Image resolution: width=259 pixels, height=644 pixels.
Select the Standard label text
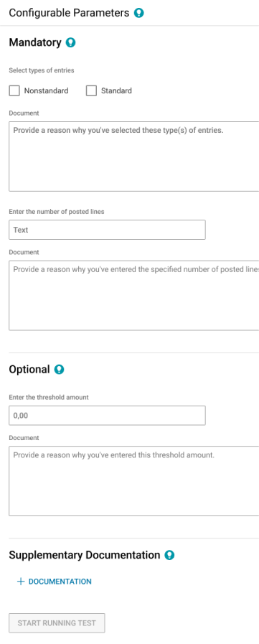pos(116,90)
